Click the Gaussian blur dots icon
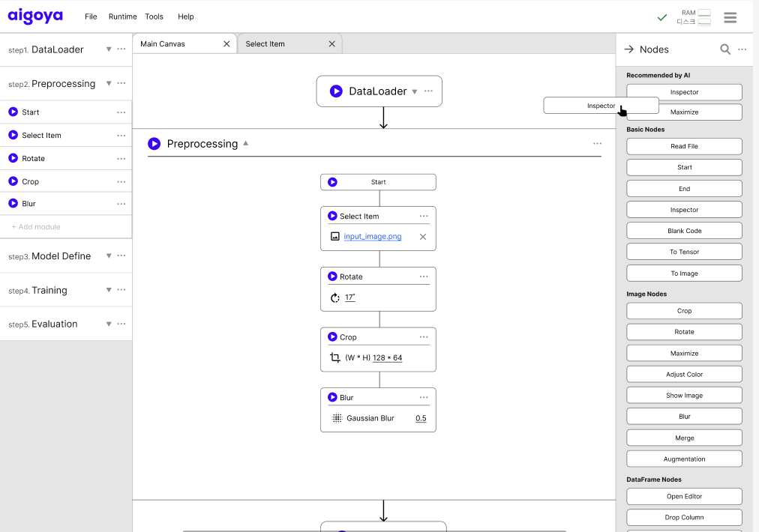The width and height of the screenshot is (759, 532). tap(337, 418)
